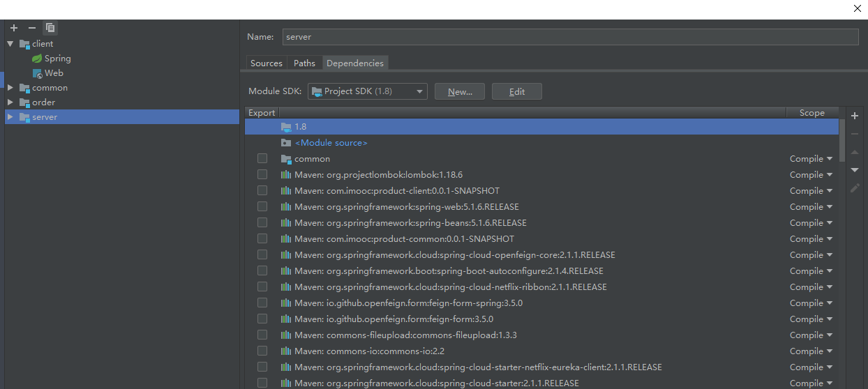The width and height of the screenshot is (868, 389).
Task: Click the remove module minus icon
Action: [32, 28]
